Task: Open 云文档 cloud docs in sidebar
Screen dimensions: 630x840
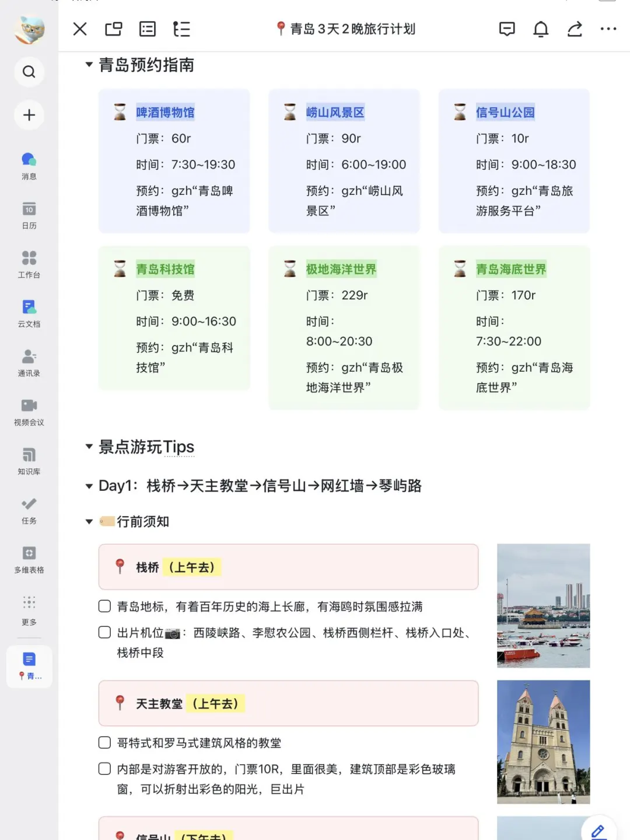Action: click(x=29, y=313)
